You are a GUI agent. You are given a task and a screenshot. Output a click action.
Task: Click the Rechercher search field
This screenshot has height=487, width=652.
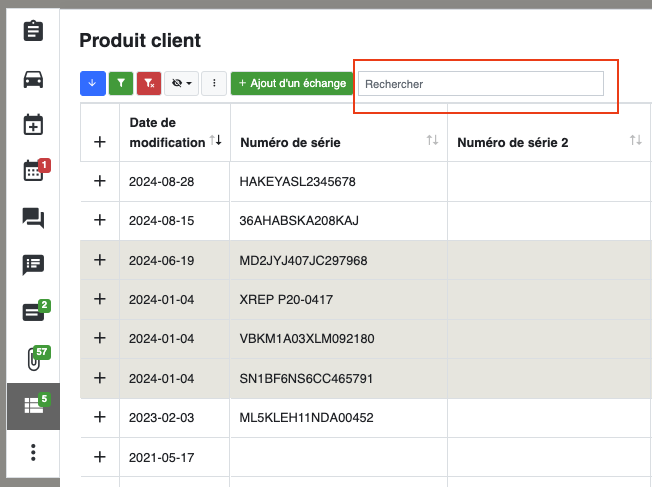pyautogui.click(x=481, y=84)
